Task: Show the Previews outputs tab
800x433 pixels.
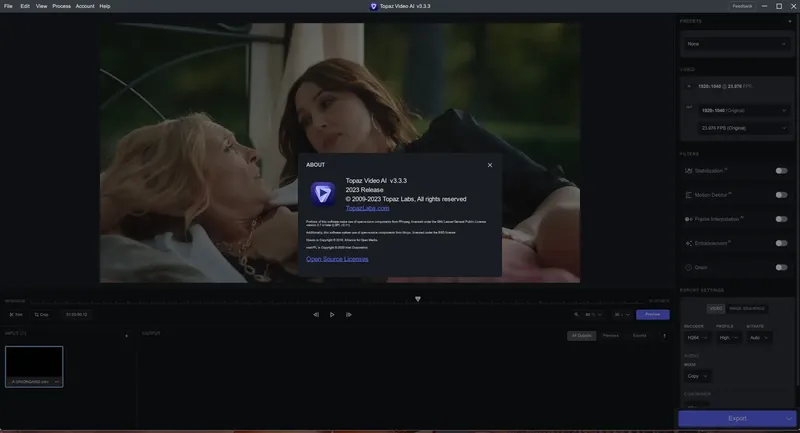Action: [611, 336]
